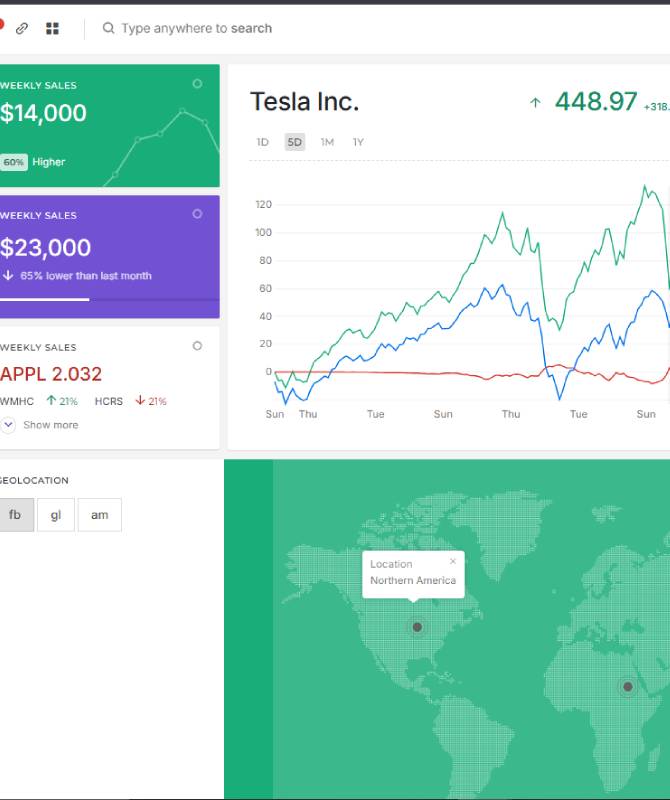
Task: Click circle icon on green Weekly Sales card
Action: 197,84
